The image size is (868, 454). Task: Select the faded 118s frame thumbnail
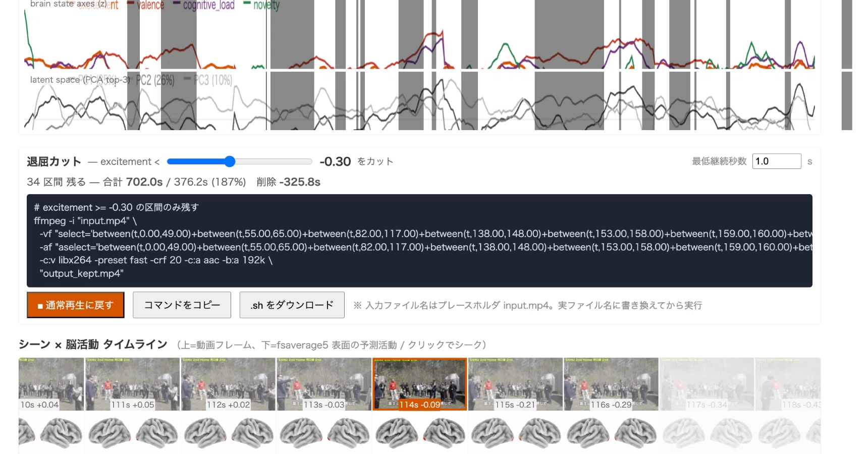788,384
